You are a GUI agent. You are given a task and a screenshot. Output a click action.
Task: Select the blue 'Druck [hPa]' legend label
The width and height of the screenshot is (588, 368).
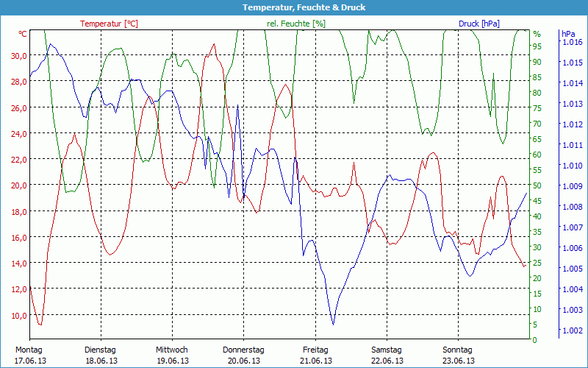pyautogui.click(x=479, y=24)
